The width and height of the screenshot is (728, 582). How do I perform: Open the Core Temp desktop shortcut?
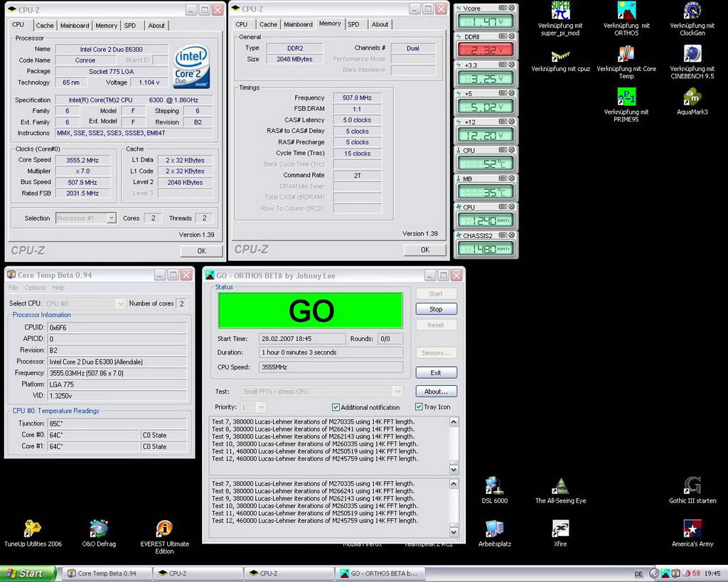tap(626, 62)
